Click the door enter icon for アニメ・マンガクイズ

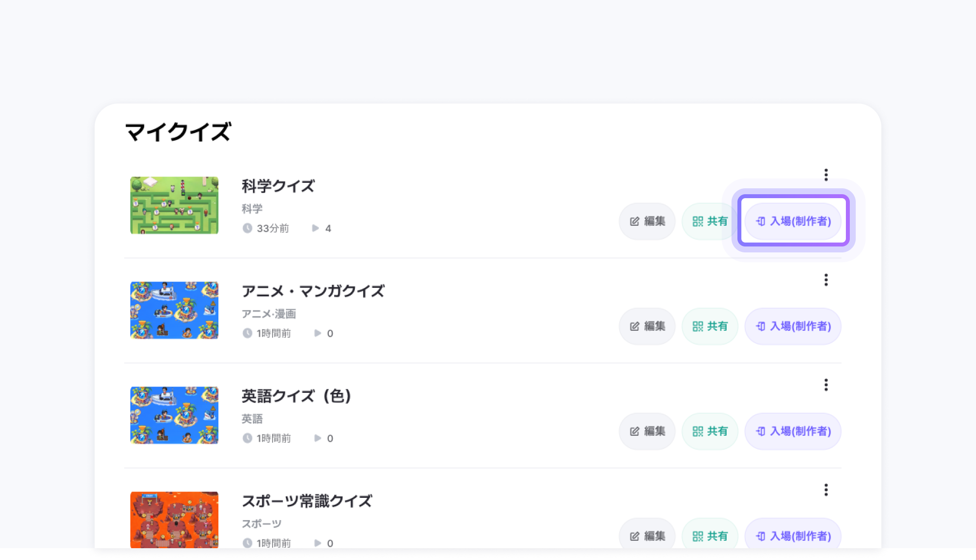pyautogui.click(x=760, y=326)
